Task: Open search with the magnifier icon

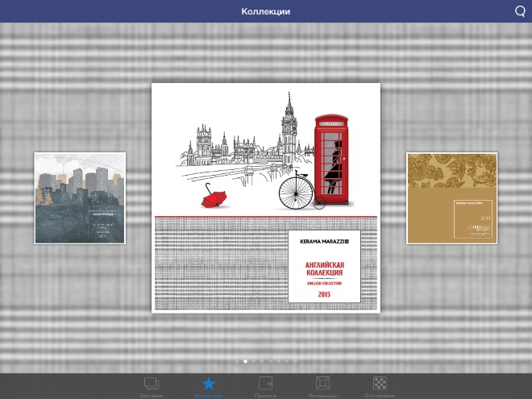Action: [520, 11]
